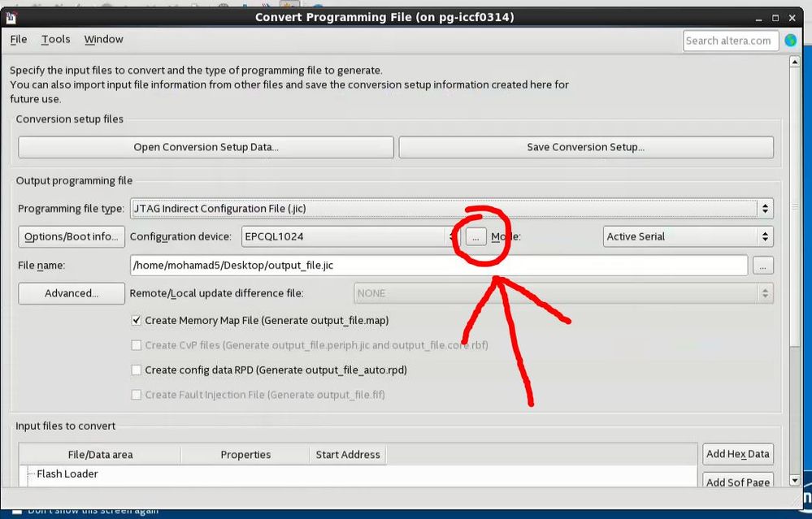Click the scrollbar down arrow
The height and width of the screenshot is (519, 812).
[x=795, y=480]
